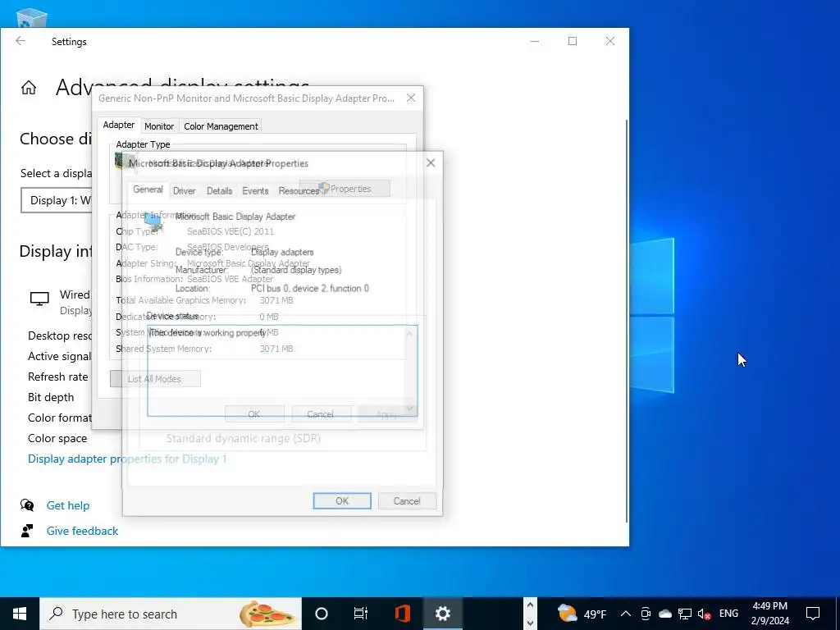The width and height of the screenshot is (840, 630).
Task: Open the Meet Now tray icon
Action: tap(646, 614)
